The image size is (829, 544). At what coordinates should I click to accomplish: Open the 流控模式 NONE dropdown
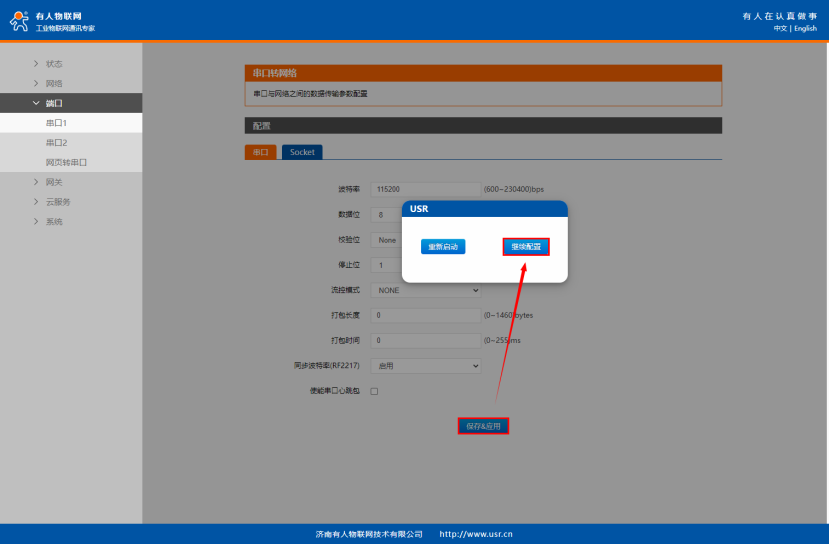(x=425, y=290)
